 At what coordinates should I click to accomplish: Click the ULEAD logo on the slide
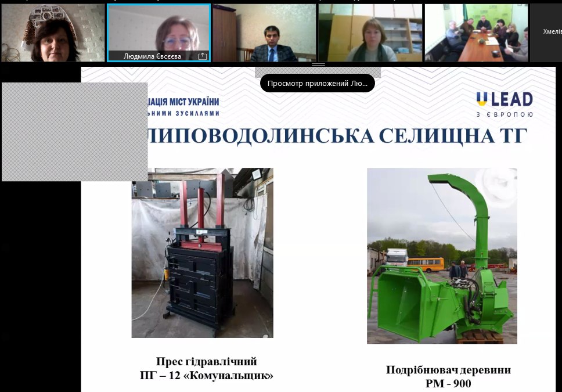coord(504,99)
